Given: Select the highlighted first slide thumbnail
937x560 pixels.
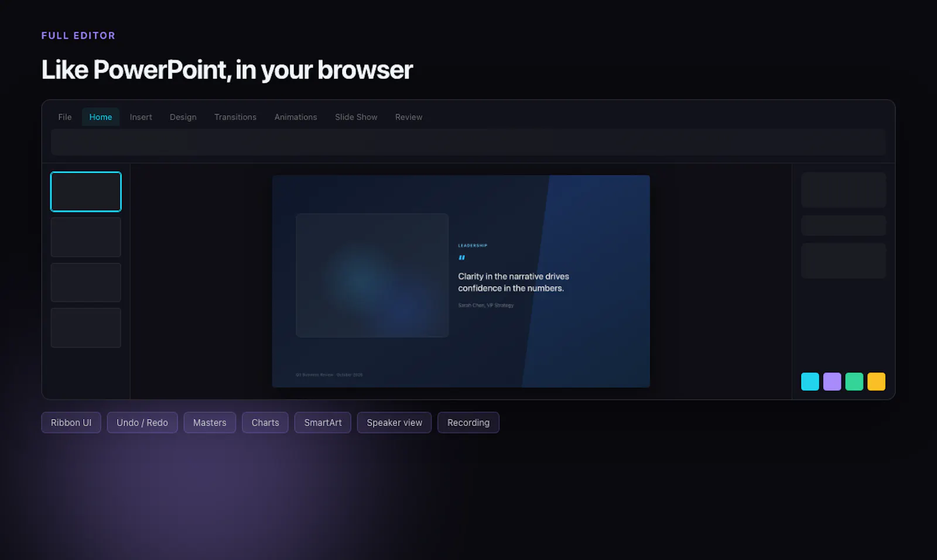Looking at the screenshot, I should pos(86,191).
